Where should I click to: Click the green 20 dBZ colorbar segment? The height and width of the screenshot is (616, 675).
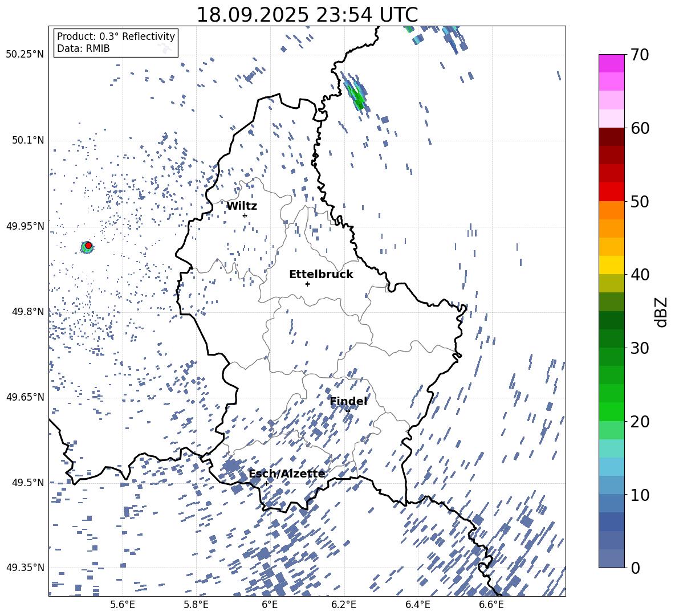point(612,411)
